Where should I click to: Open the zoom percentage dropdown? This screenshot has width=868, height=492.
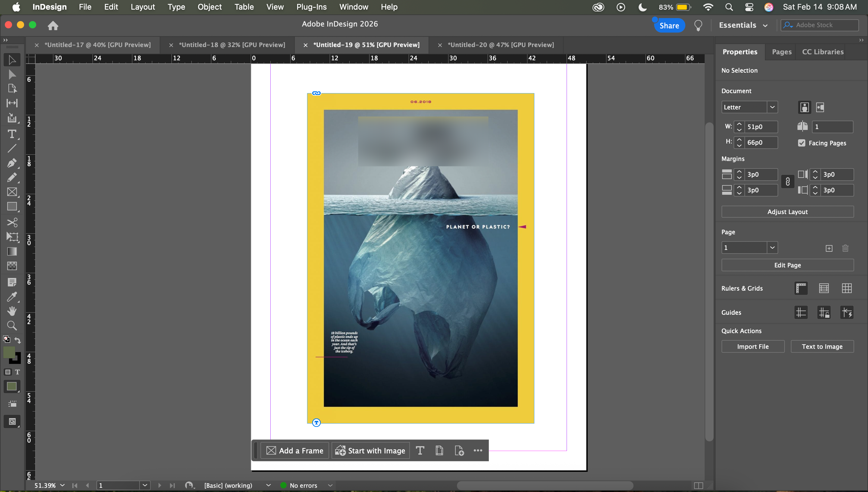click(x=62, y=485)
